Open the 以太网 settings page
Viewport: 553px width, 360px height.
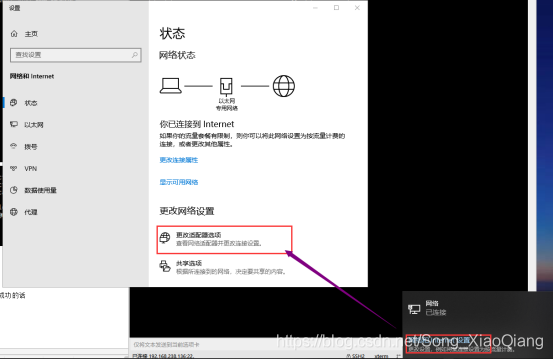[34, 125]
